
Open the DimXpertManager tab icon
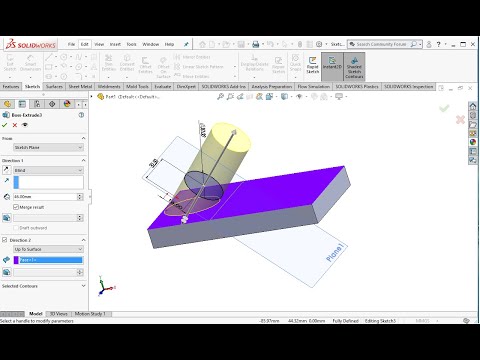pos(52,104)
